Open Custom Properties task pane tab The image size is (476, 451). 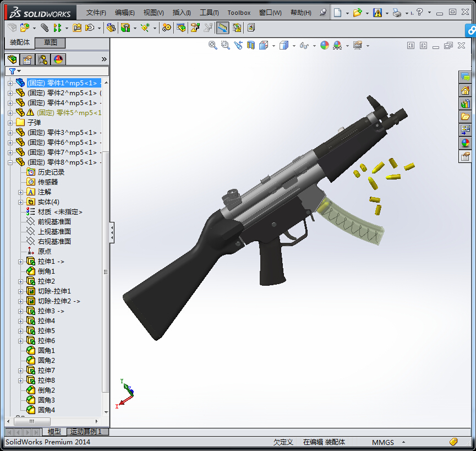465,156
